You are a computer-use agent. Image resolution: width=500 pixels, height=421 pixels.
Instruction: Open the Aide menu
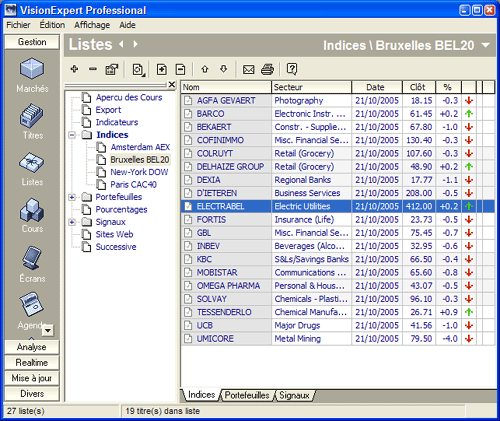[x=127, y=25]
